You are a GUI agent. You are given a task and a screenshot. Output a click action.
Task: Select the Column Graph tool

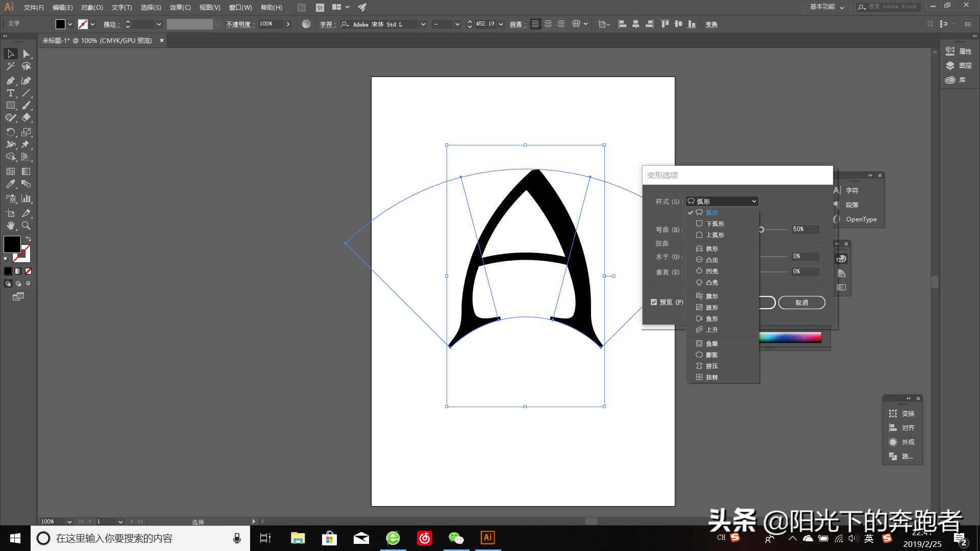tap(26, 198)
